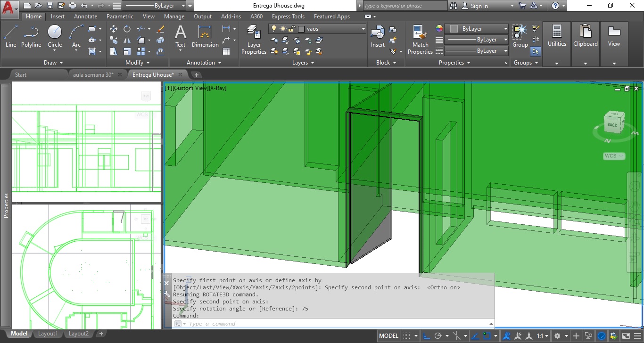644x343 pixels.
Task: Open the object color ByLayer swatch dropdown
Action: [x=477, y=29]
